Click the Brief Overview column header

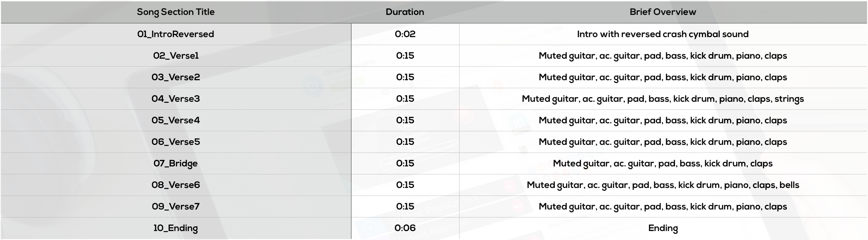[662, 12]
